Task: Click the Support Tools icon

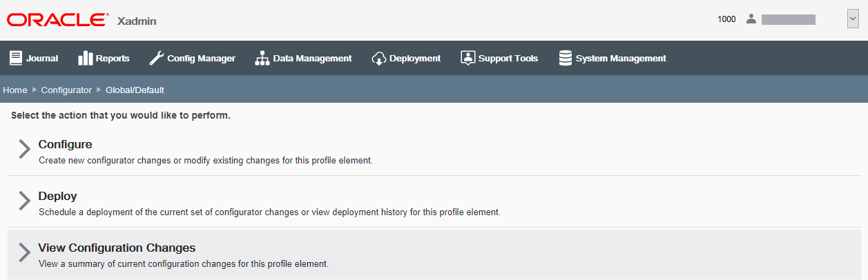Action: coord(468,58)
